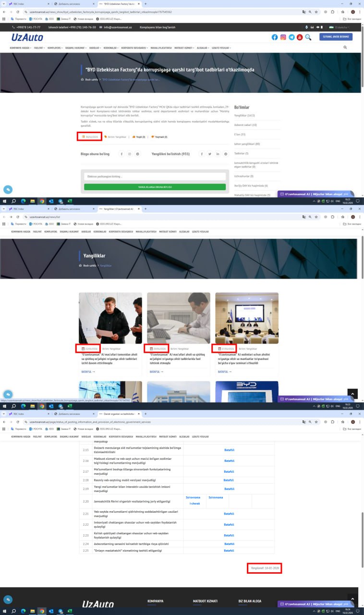Image resolution: width=364 pixels, height=615 pixels.
Task: Open the seminar hall news thumbnail
Action: pos(246,318)
